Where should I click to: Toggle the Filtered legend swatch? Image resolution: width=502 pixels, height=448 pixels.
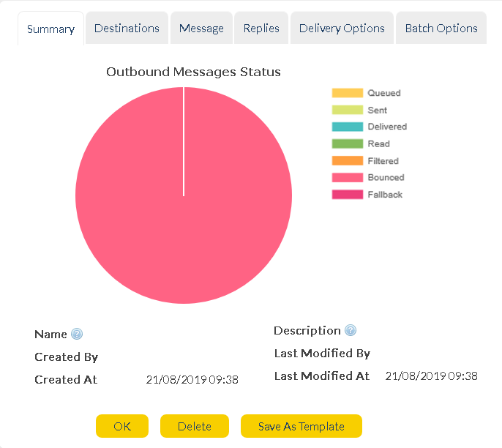pos(348,161)
